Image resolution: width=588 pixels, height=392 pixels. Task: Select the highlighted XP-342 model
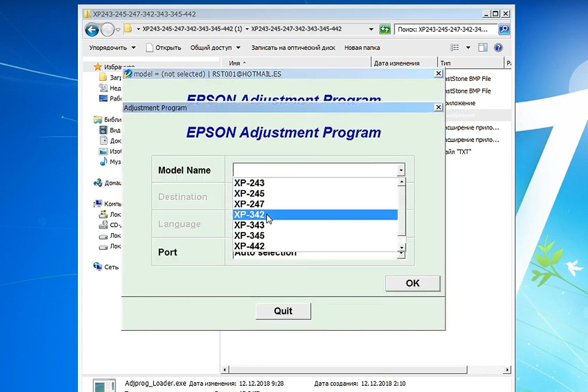point(315,214)
